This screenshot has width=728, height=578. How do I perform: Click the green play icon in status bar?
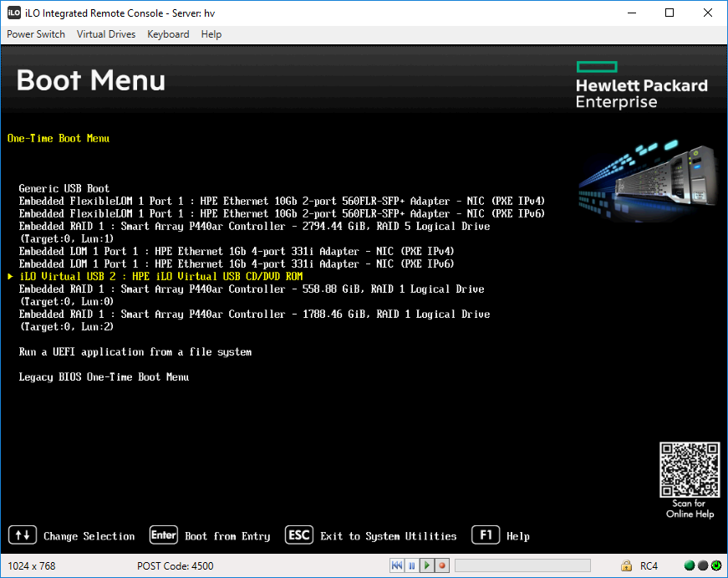[428, 565]
